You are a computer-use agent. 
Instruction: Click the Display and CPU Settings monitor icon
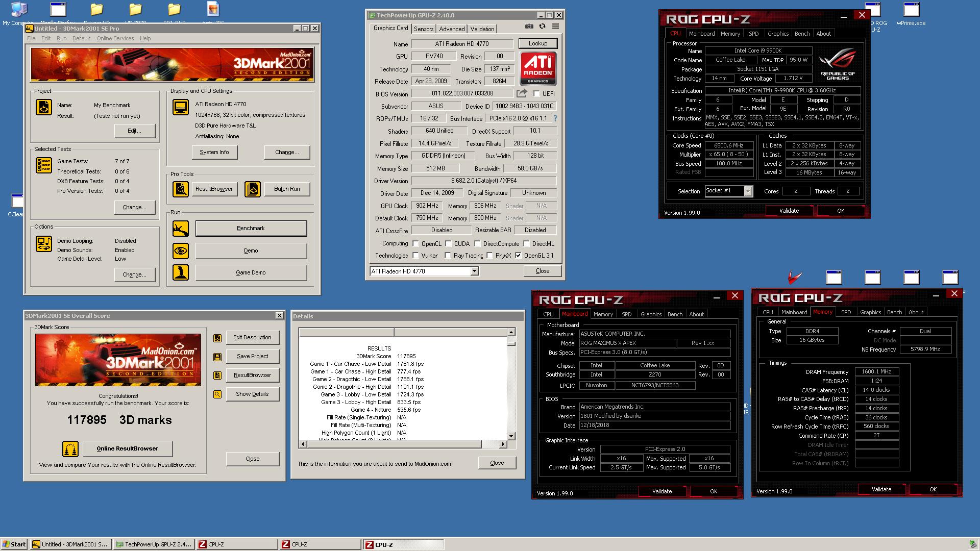coord(181,107)
